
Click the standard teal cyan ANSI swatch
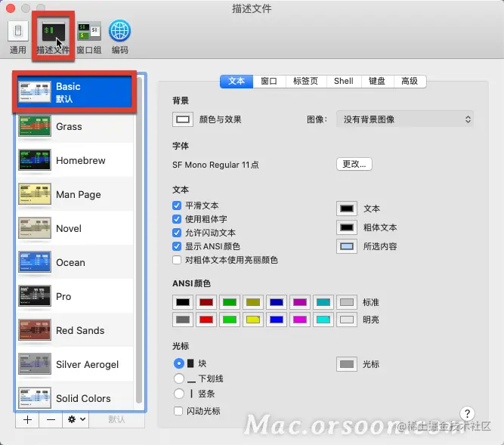(x=323, y=302)
